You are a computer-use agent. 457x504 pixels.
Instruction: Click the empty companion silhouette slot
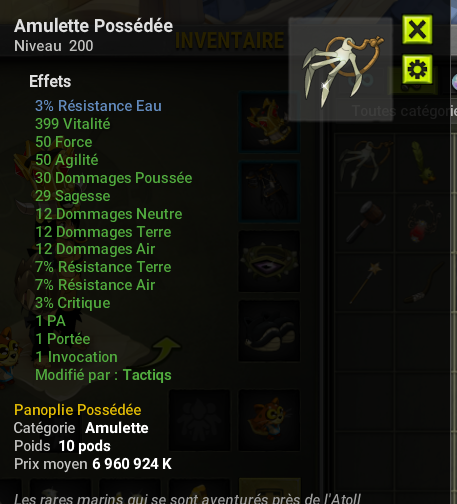click(199, 420)
